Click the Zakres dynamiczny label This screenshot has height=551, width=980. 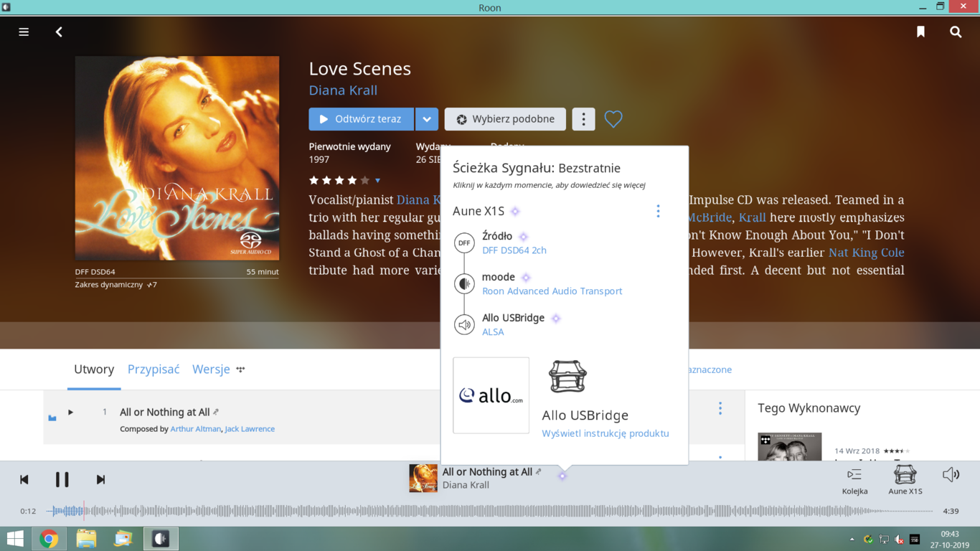109,285
